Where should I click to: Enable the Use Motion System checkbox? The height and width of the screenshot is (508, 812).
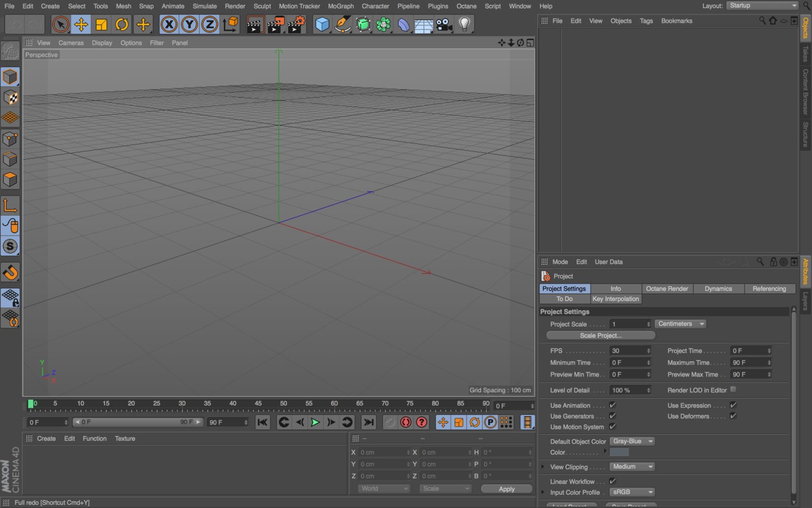pos(613,427)
